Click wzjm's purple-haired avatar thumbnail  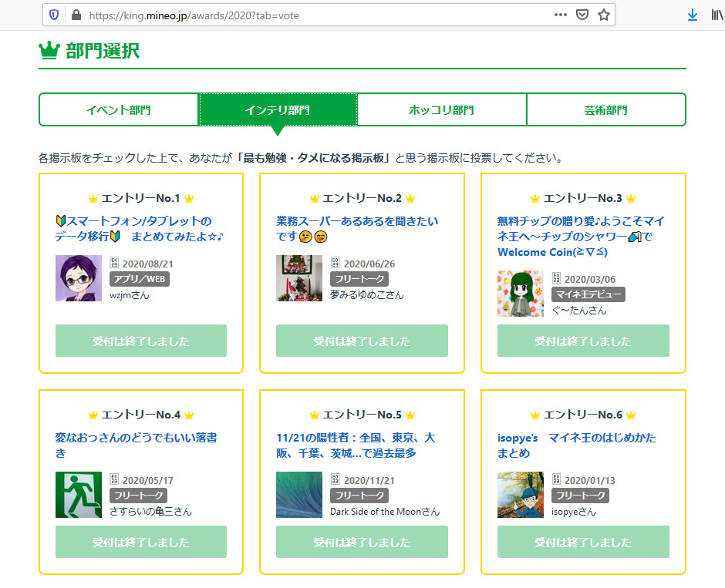pyautogui.click(x=79, y=278)
